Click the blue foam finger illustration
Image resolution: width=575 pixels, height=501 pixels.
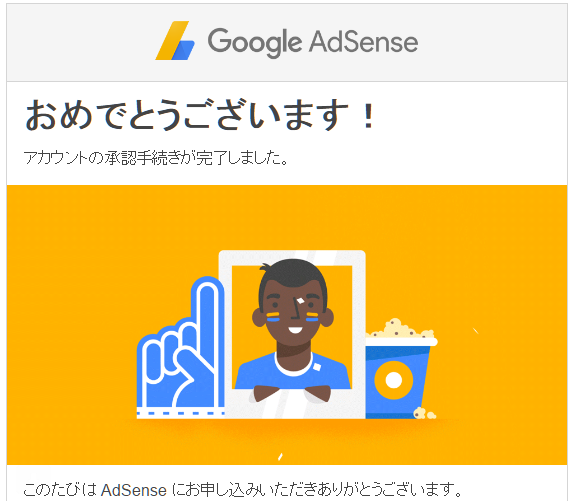(x=180, y=347)
